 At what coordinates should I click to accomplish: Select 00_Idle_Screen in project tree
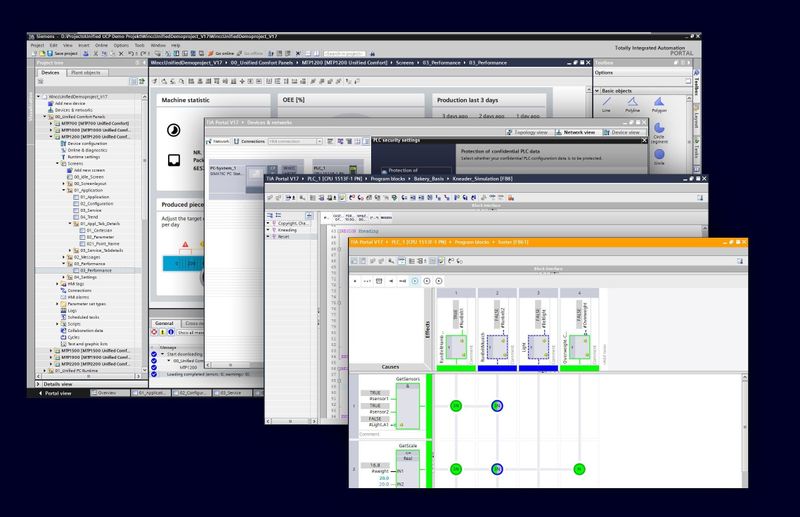tap(89, 177)
